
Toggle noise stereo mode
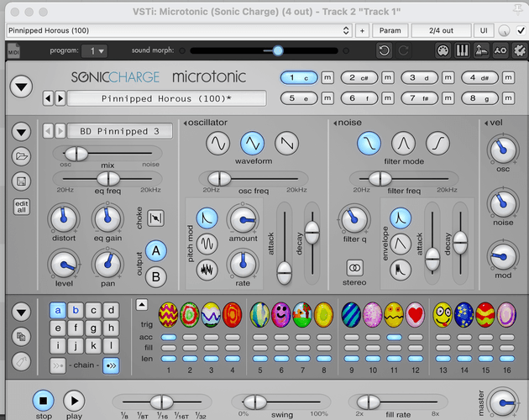(354, 268)
